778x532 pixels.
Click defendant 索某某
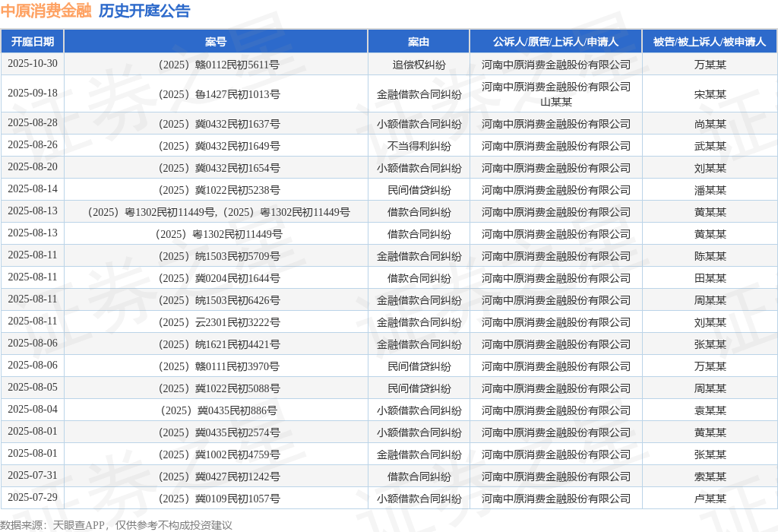710,477
